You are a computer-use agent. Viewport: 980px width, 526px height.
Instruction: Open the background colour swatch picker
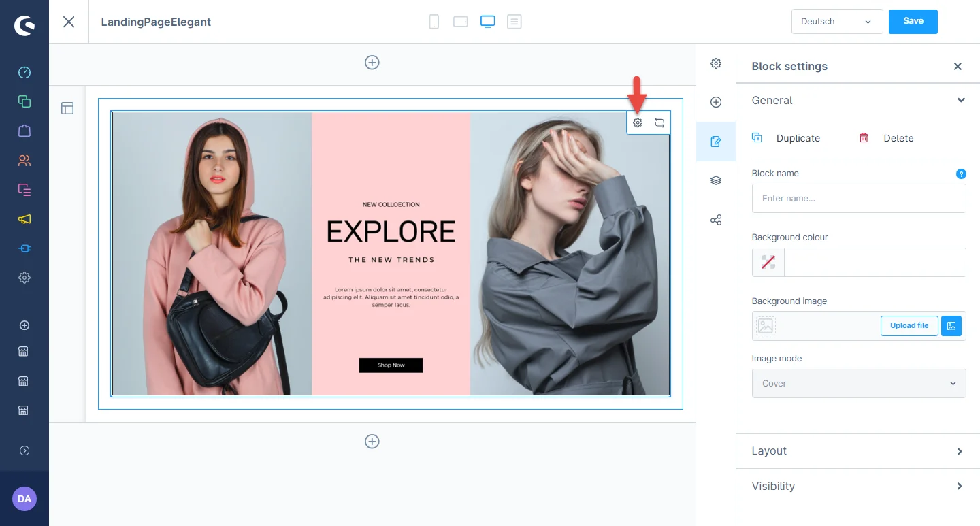click(x=768, y=263)
